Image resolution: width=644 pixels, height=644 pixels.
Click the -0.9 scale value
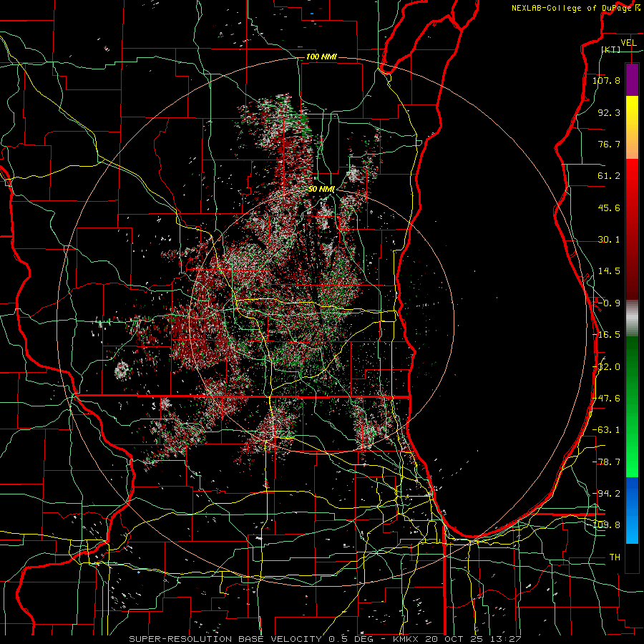609,303
